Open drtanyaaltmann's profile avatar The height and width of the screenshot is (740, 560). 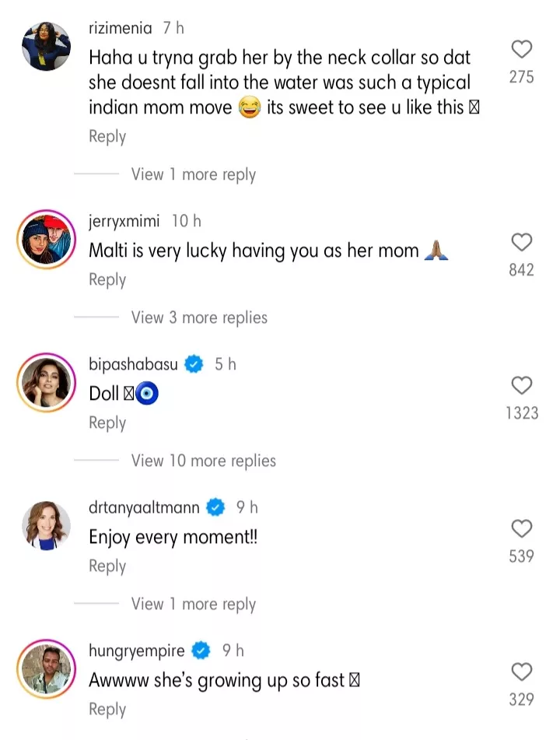46,525
